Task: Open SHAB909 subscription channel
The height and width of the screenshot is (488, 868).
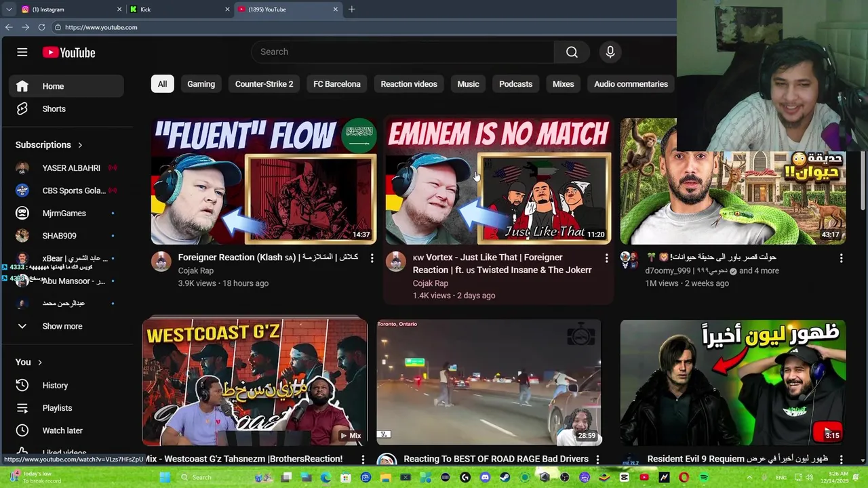Action: click(66, 236)
